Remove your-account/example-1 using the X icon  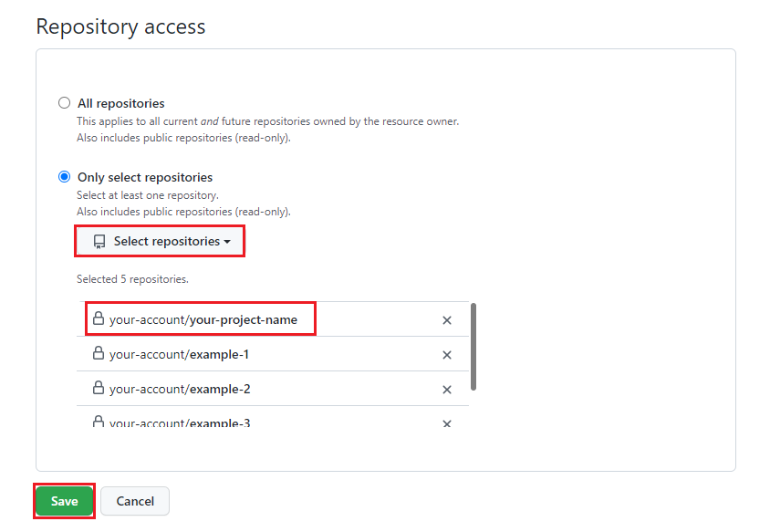coord(447,354)
